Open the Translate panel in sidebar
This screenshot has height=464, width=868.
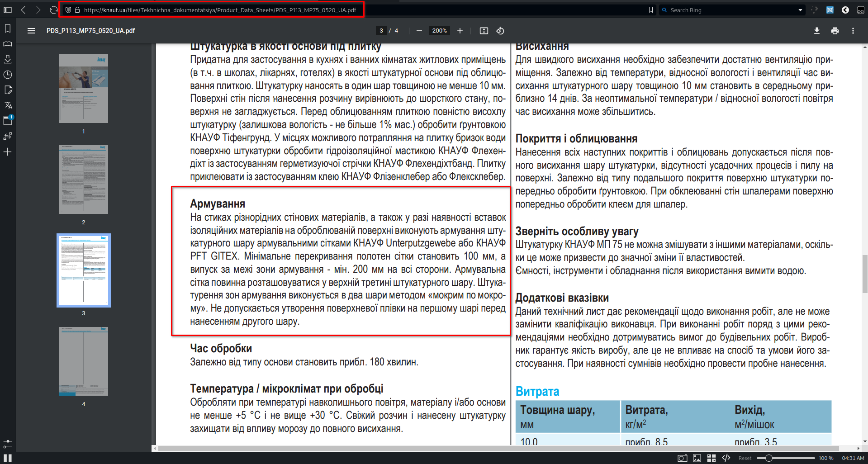pyautogui.click(x=8, y=105)
